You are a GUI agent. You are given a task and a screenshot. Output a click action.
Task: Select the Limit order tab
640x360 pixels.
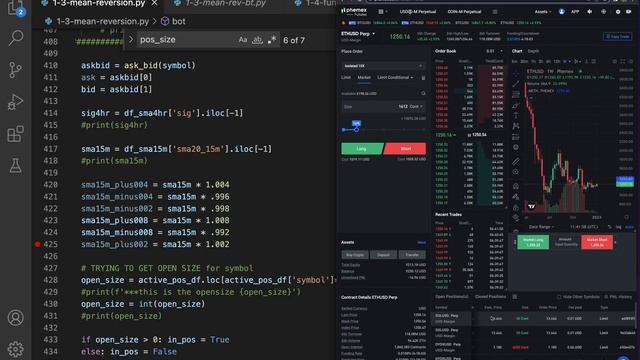[x=346, y=78]
